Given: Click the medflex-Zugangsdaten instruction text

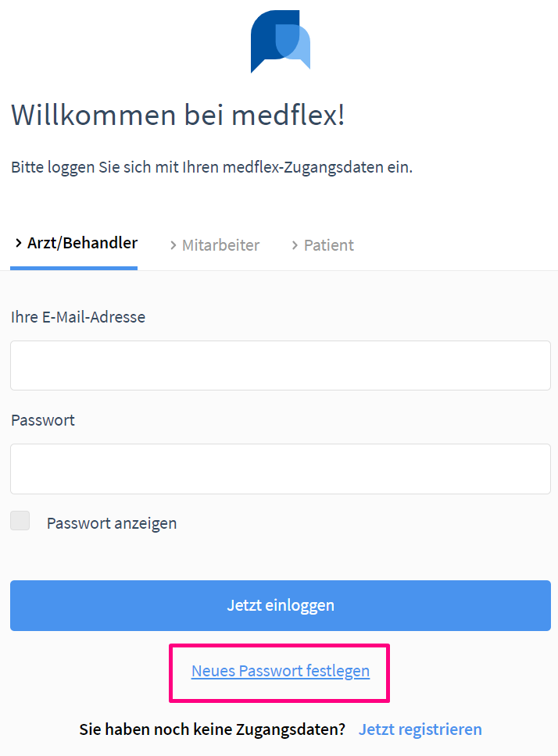Looking at the screenshot, I should coord(212,167).
